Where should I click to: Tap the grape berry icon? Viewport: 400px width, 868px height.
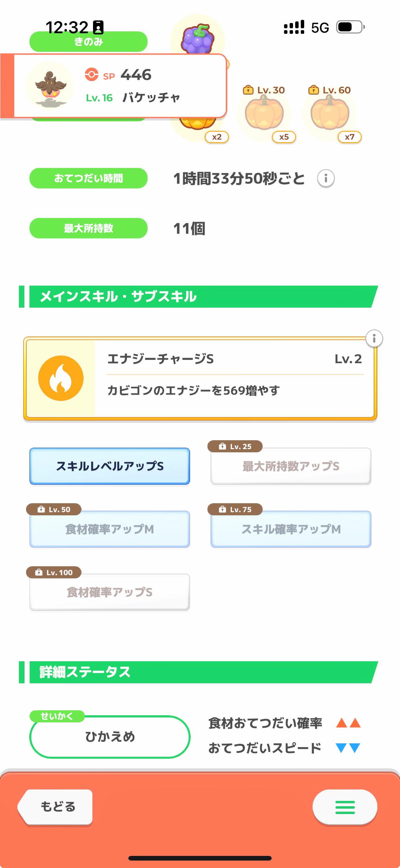click(x=197, y=38)
